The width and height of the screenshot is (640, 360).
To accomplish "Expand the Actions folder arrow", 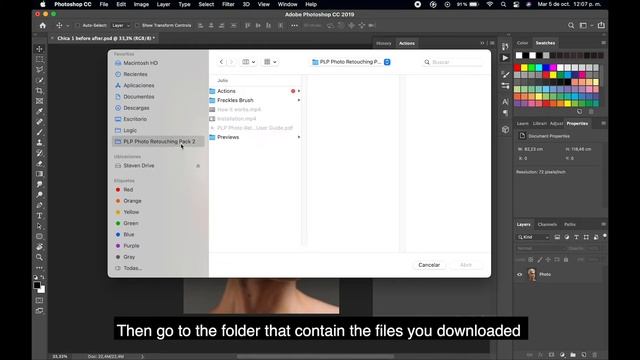I will (x=299, y=91).
